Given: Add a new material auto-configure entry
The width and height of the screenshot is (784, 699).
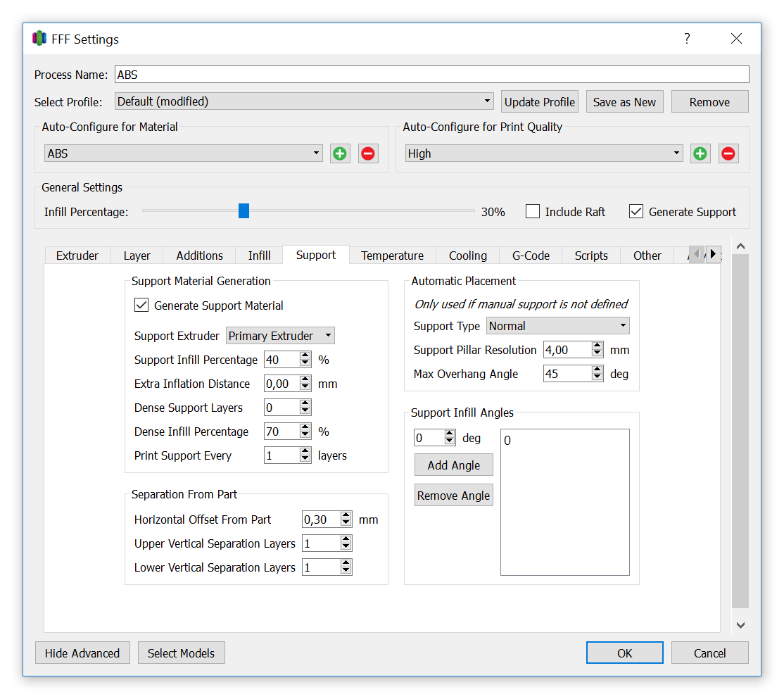Looking at the screenshot, I should click(x=340, y=153).
